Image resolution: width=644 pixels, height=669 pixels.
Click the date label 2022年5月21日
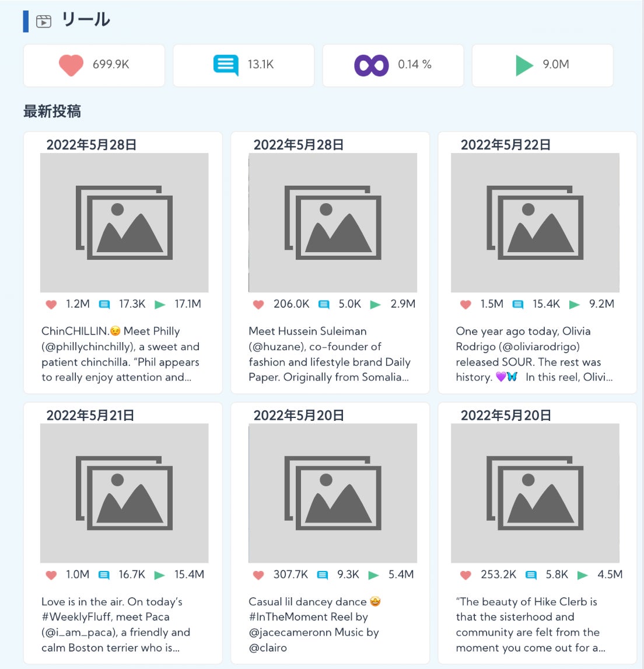pyautogui.click(x=92, y=416)
